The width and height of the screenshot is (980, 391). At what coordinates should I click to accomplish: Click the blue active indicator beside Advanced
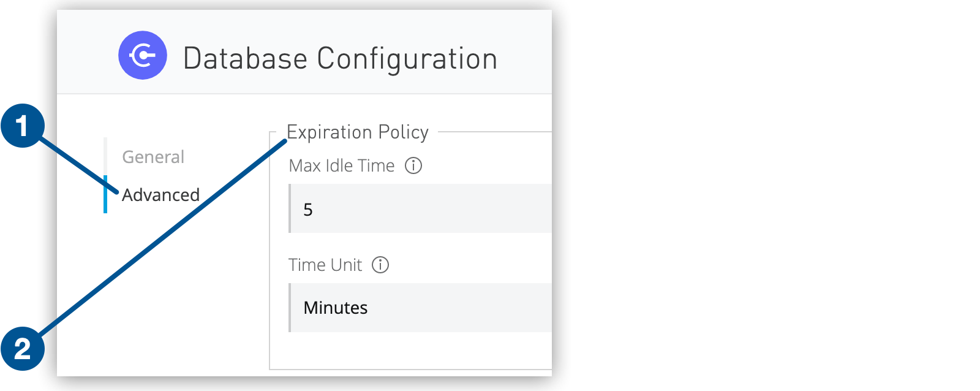pos(105,194)
